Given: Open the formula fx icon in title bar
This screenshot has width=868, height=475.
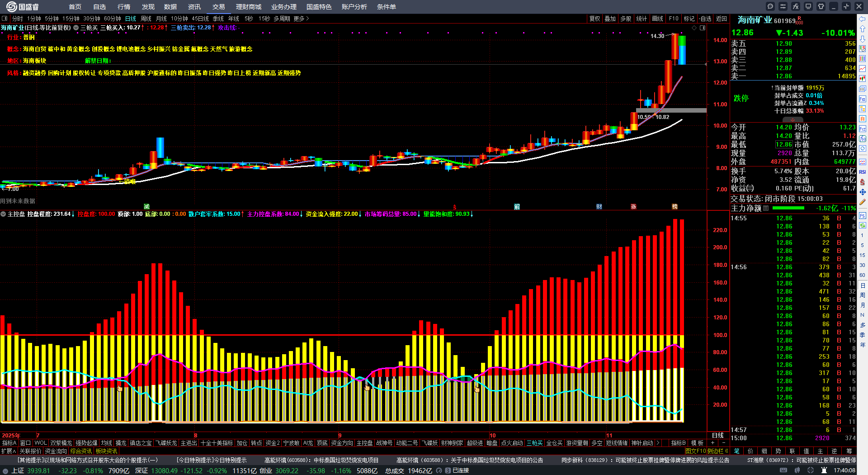Looking at the screenshot, I should [x=796, y=6].
